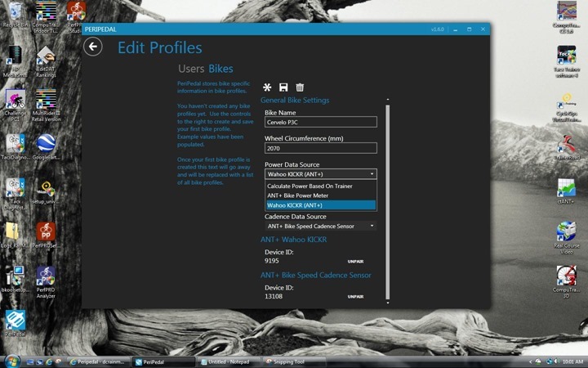Select the Tacx Diagnostic desktop icon
Screen dimensions: 588x368
tap(15, 194)
